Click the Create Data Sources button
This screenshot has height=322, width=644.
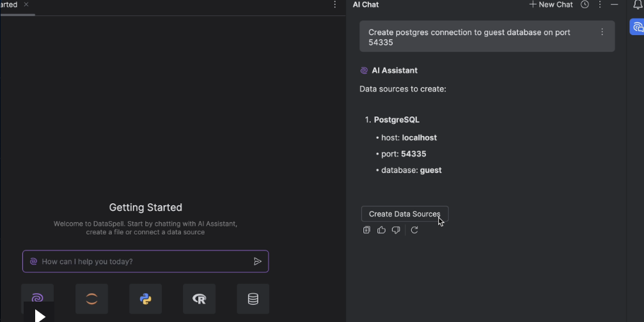(404, 214)
